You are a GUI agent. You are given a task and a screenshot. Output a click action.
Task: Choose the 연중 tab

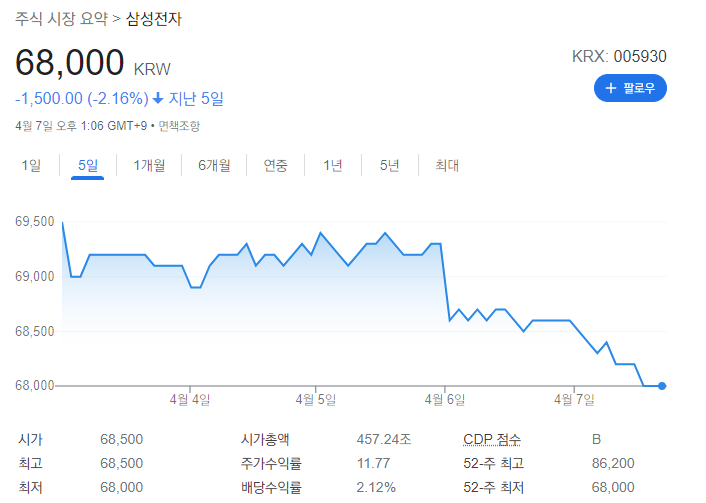pyautogui.click(x=276, y=165)
